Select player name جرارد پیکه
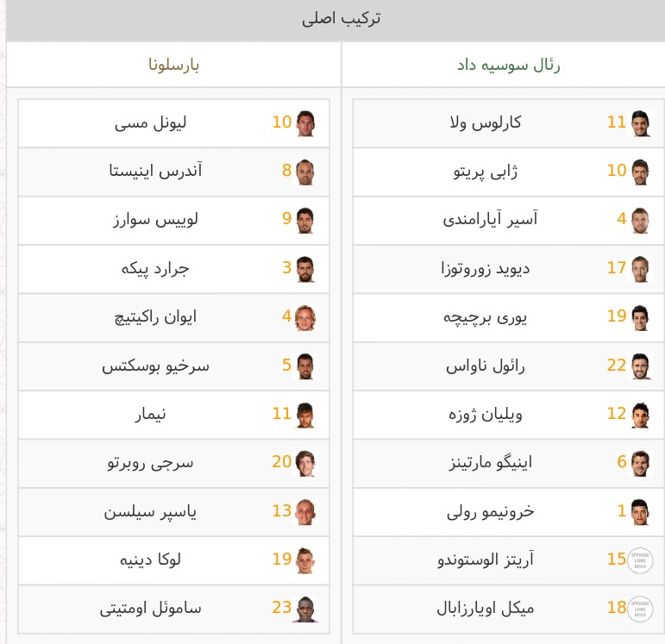The width and height of the screenshot is (665, 644). tap(155, 269)
